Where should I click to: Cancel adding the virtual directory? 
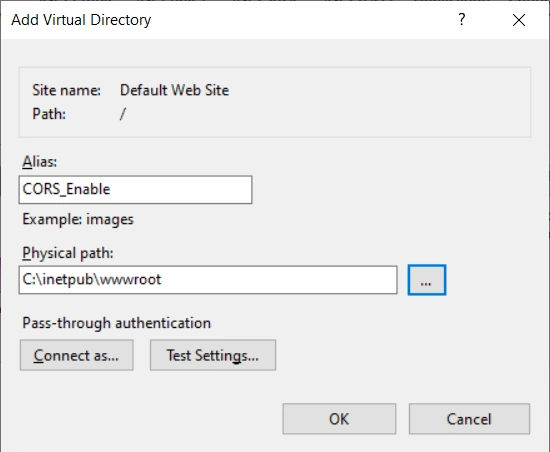pyautogui.click(x=469, y=419)
